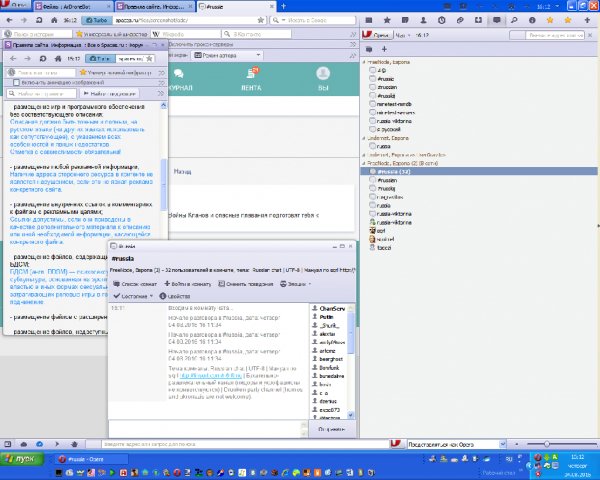The height and width of the screenshot is (480, 600).
Task: Open Представиться как Opera dropdown
Action: 503,444
